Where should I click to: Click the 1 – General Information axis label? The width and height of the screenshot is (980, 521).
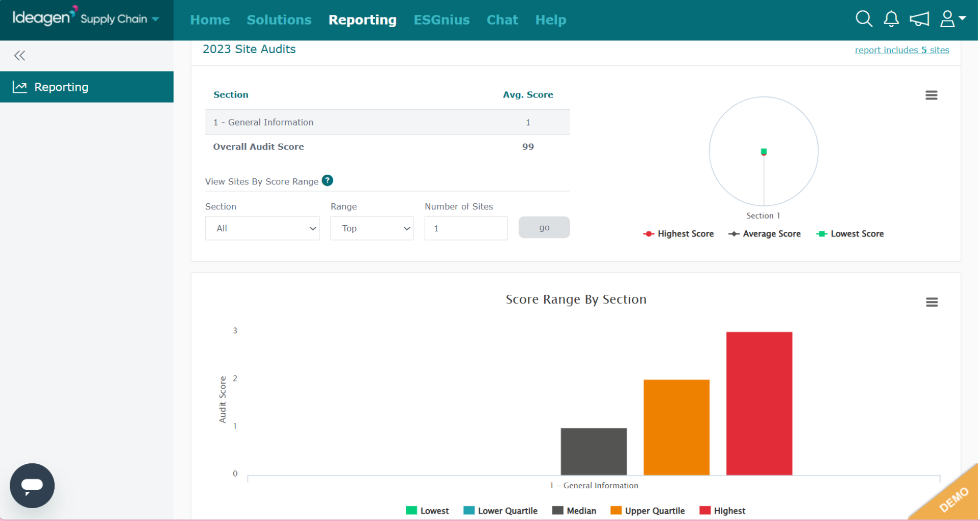pos(594,485)
